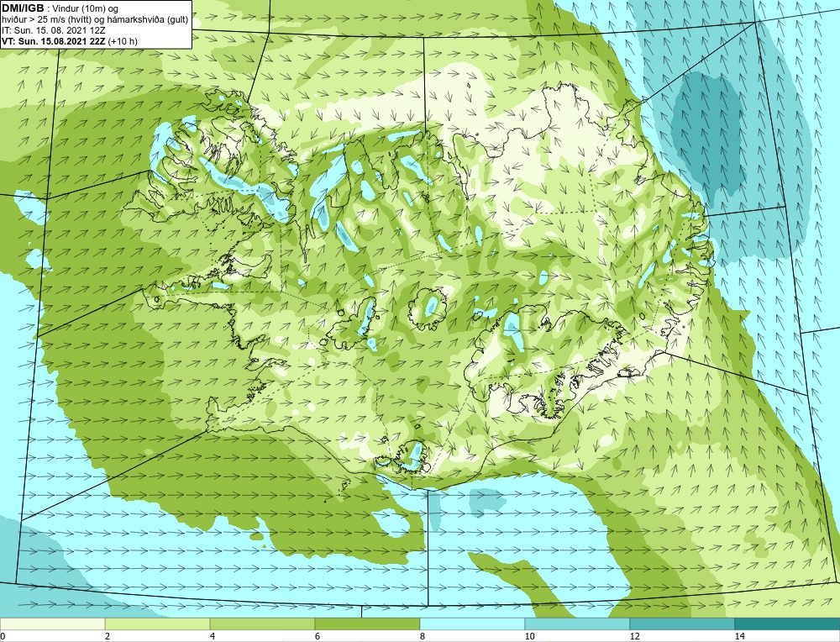Click the "VT: Sun. 15.08.2021 22Z" valid time
840x642 pixels.
coord(54,41)
